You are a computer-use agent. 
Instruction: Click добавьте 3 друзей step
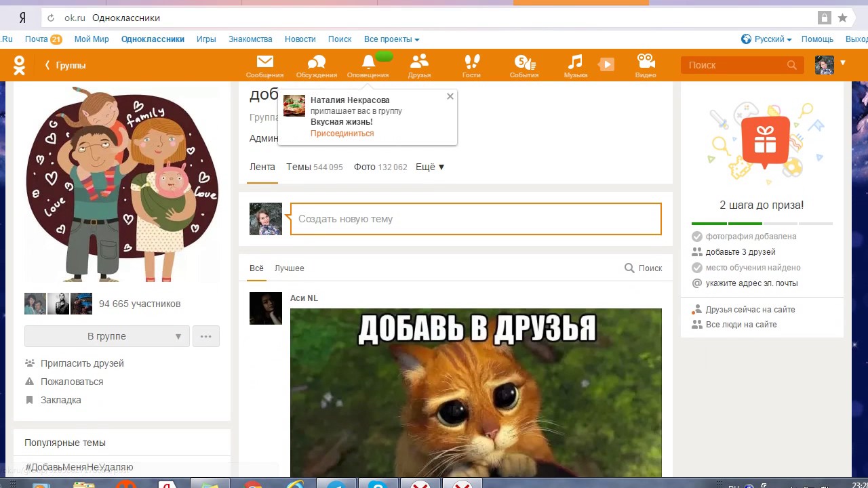click(x=740, y=252)
